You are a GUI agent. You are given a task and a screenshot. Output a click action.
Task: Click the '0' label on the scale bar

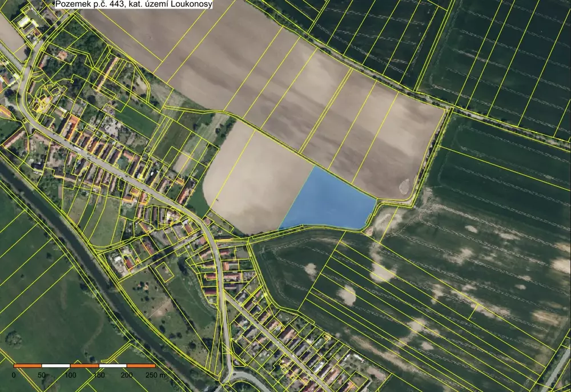(x=14, y=375)
